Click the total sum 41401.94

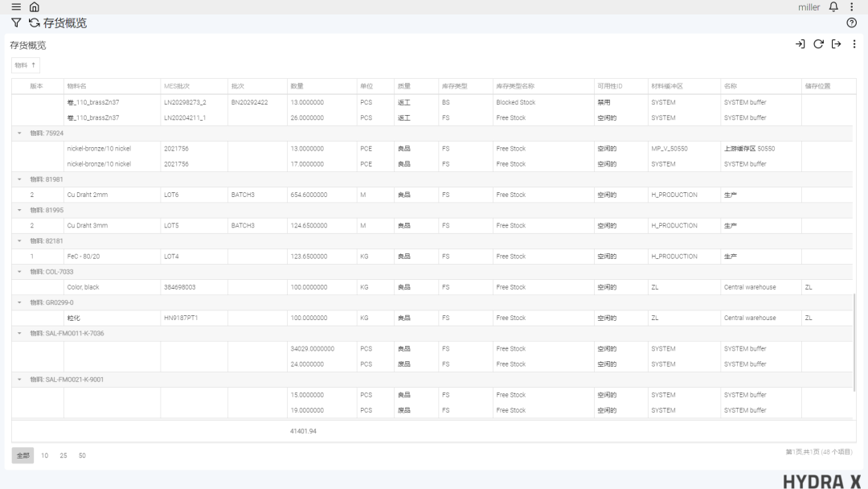(x=303, y=431)
